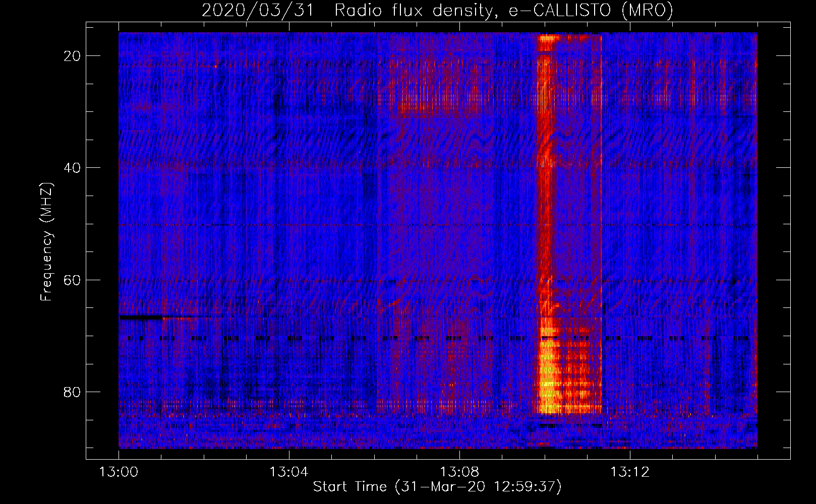Click the 13:12 time tick label

(630, 472)
